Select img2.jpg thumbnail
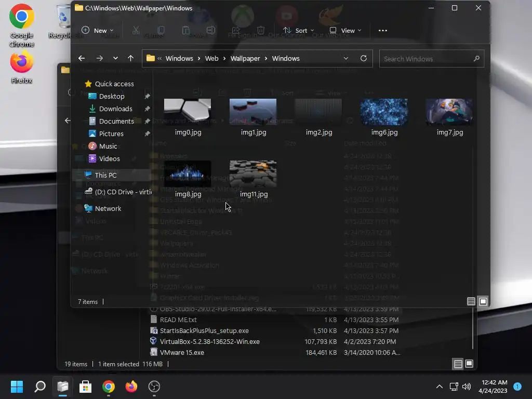Screen dimensions: 532x399 318,112
